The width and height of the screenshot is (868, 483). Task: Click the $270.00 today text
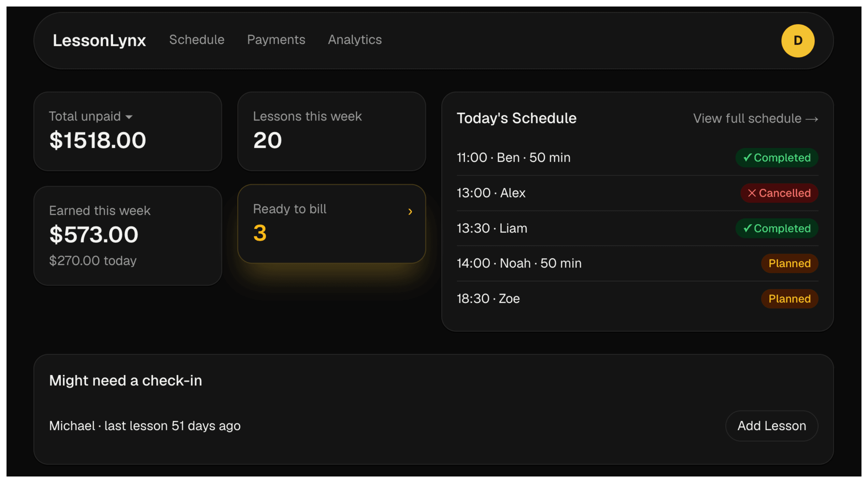click(x=93, y=261)
